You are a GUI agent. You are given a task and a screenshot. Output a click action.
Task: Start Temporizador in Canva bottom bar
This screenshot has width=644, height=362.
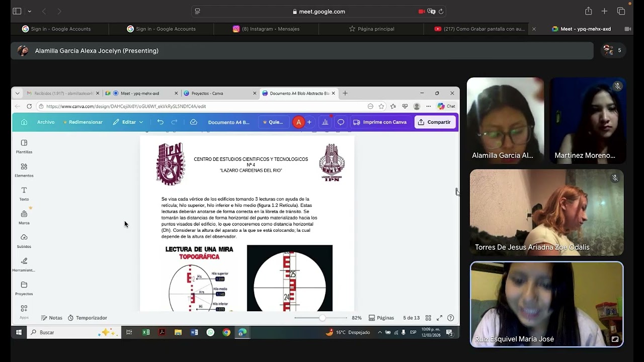88,318
